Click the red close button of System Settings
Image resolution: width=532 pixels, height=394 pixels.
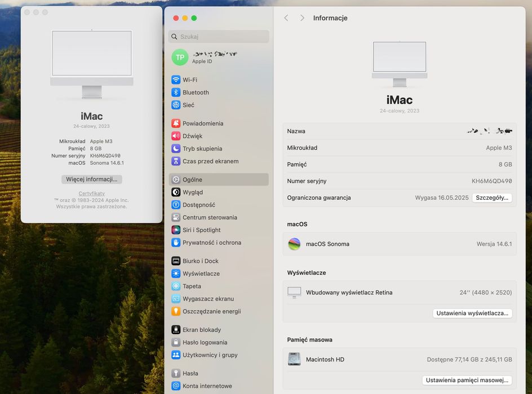pyautogui.click(x=176, y=18)
